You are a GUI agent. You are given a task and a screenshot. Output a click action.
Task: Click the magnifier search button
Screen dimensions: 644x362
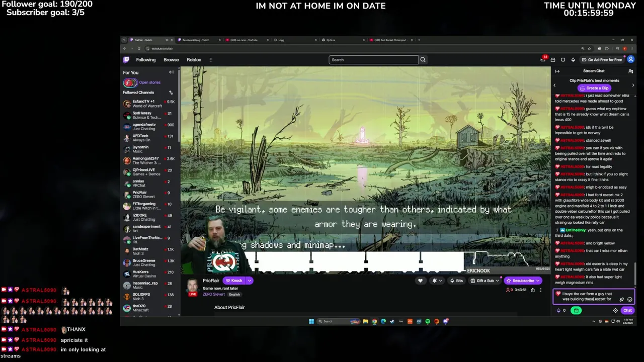point(423,60)
